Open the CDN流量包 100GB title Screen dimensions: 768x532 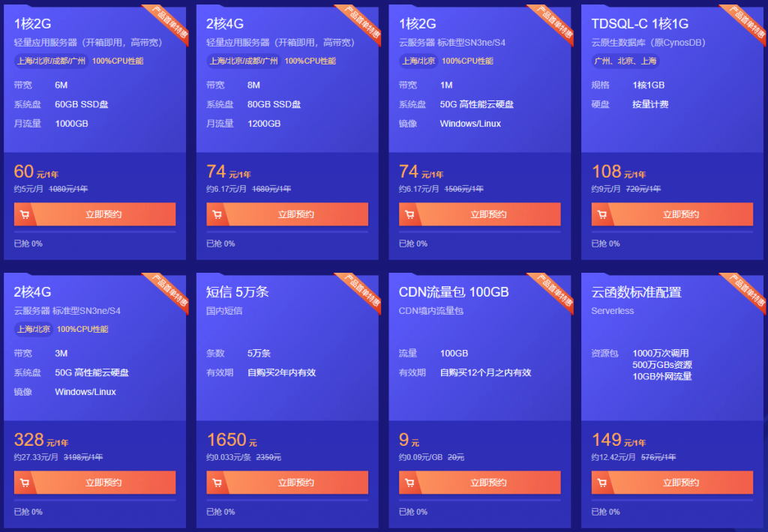click(x=453, y=292)
